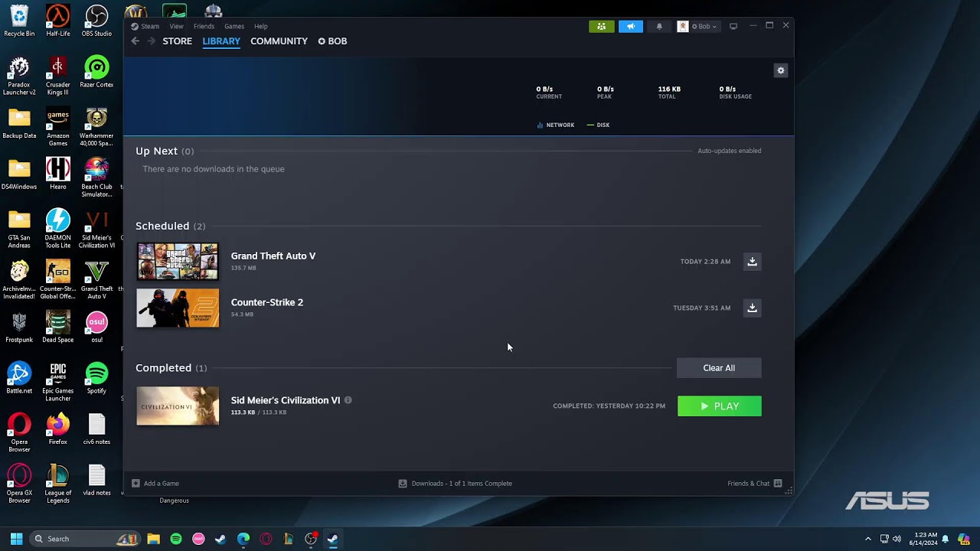Click the blue announcements megaphone button
The height and width of the screenshot is (551, 980).
tap(631, 26)
